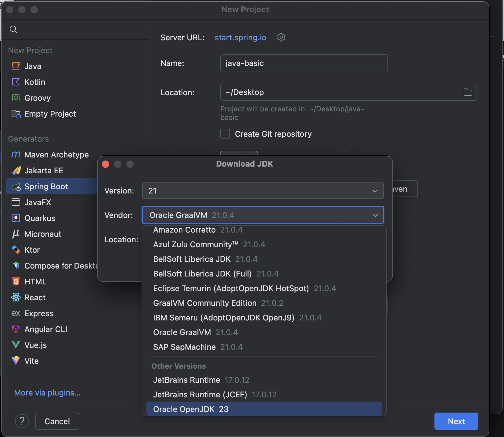Choose JetBrains Runtime 17.0.12

[264, 380]
